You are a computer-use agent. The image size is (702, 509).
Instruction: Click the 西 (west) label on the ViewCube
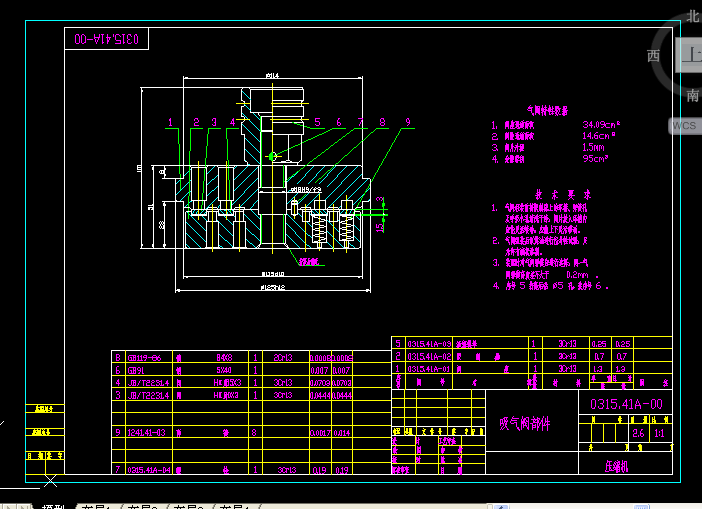(x=653, y=55)
